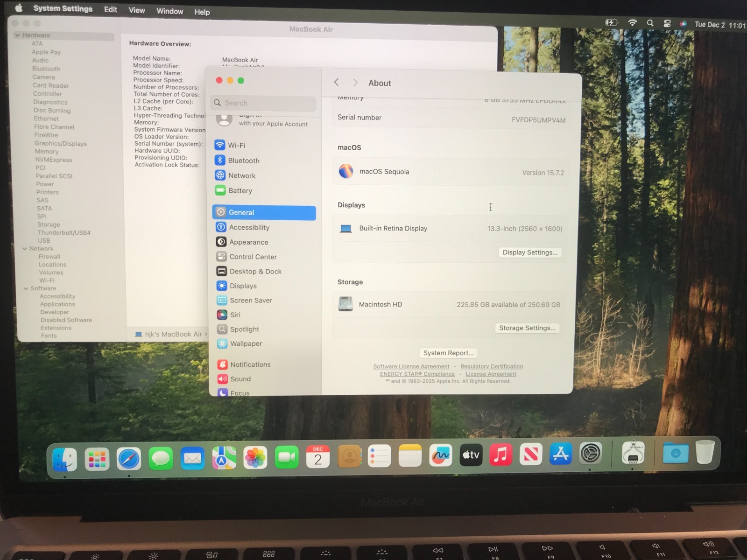Go back from About page
747x560 pixels.
click(x=336, y=82)
